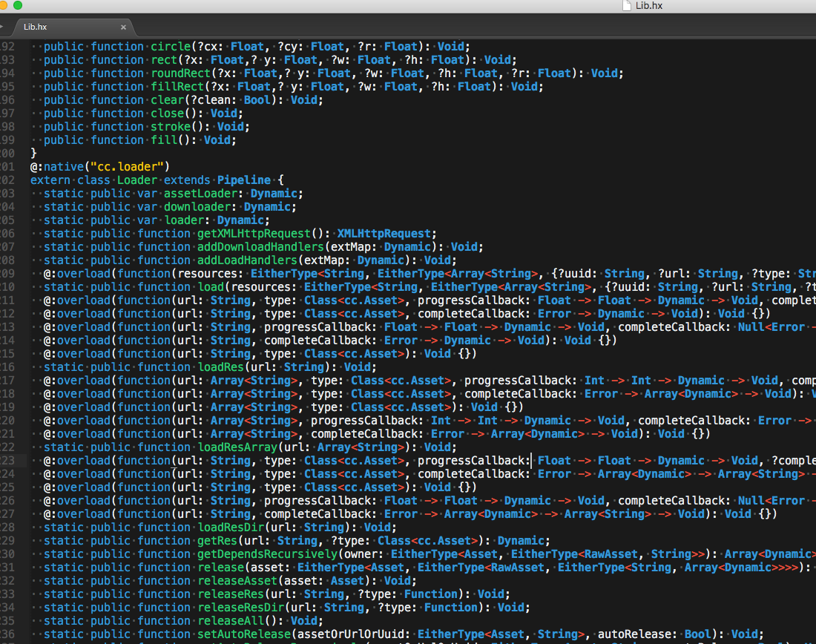Select the 'fillRect' function name
The image size is (816, 644).
point(177,86)
